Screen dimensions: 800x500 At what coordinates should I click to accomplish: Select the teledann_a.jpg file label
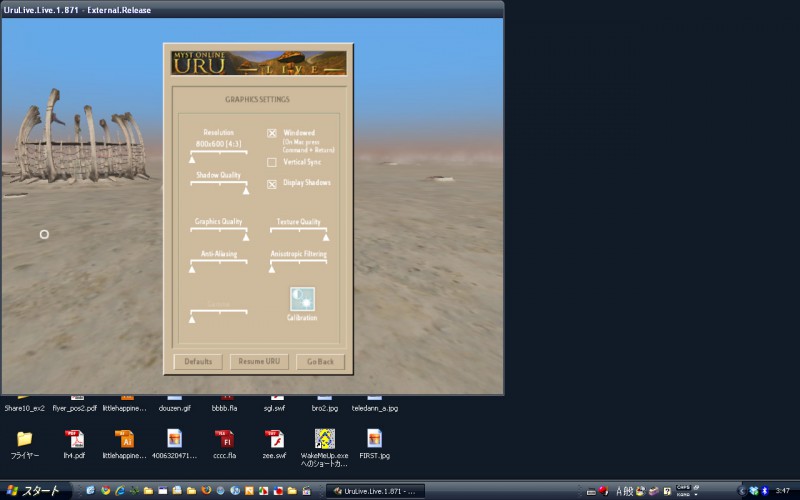pyautogui.click(x=375, y=408)
